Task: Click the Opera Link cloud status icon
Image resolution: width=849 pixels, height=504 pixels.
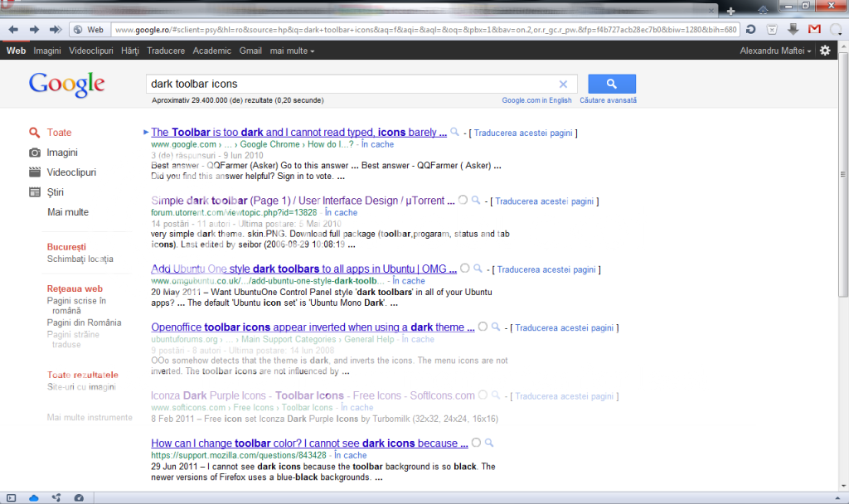Action: coord(33,498)
